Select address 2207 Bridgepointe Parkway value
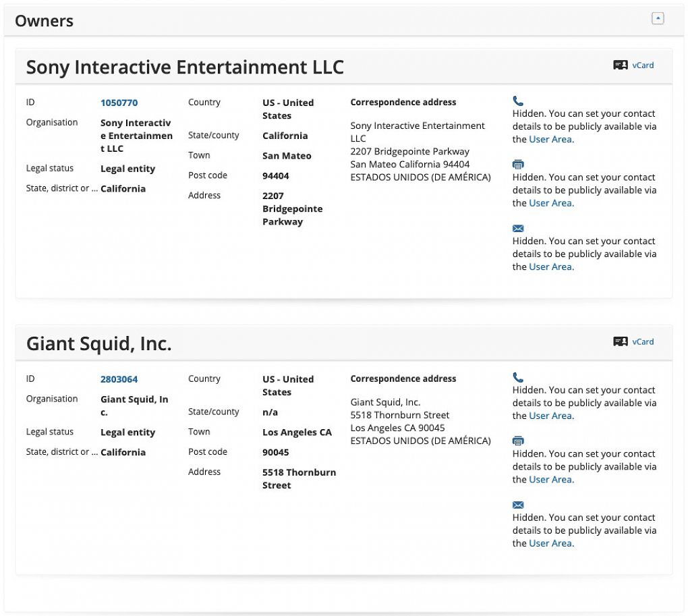 pos(292,209)
